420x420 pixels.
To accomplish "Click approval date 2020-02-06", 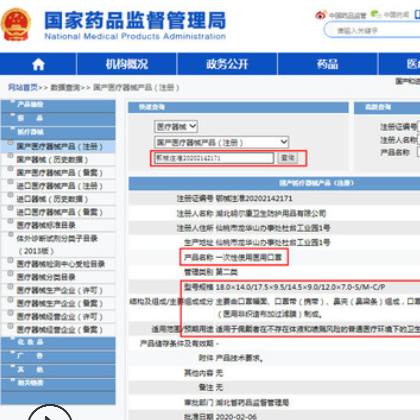I will 236,417.
